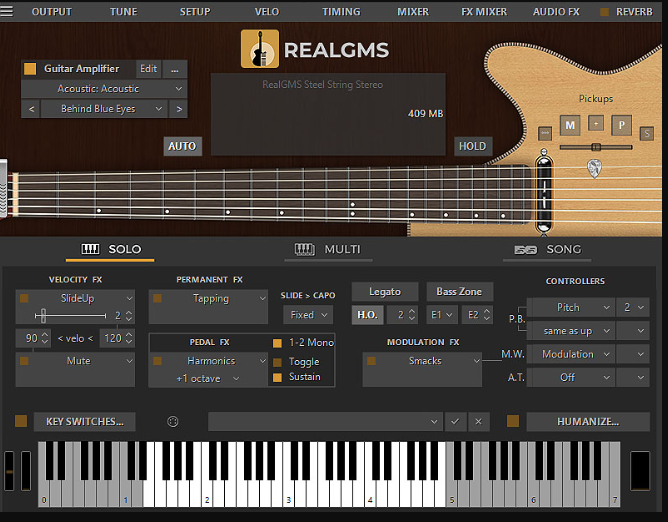Enable the Tapping permanent FX
This screenshot has height=522, width=668.
coord(157,298)
